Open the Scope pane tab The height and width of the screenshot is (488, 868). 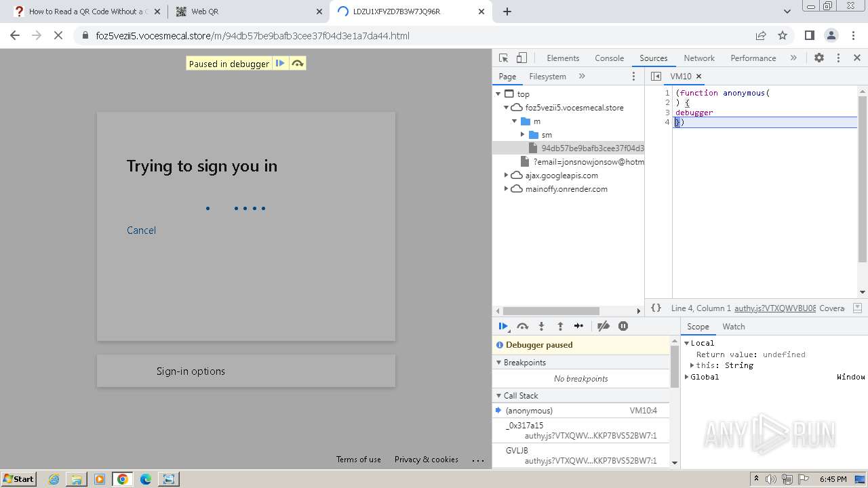[x=698, y=327]
